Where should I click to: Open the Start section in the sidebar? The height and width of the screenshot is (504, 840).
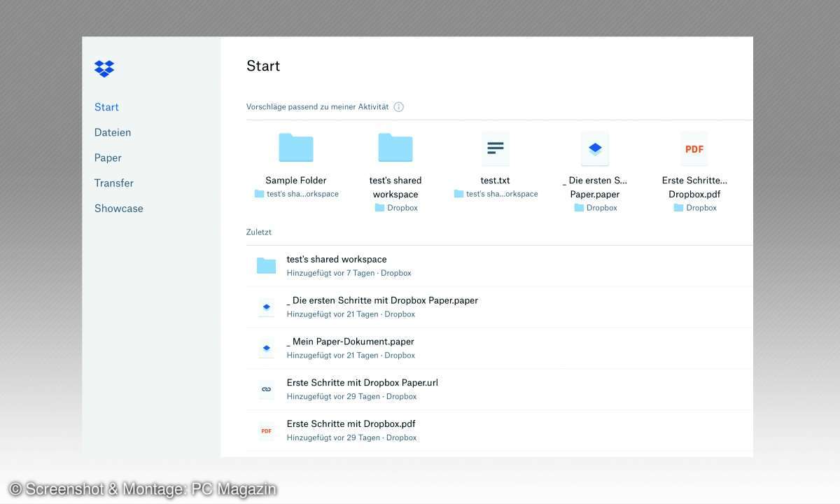(106, 107)
